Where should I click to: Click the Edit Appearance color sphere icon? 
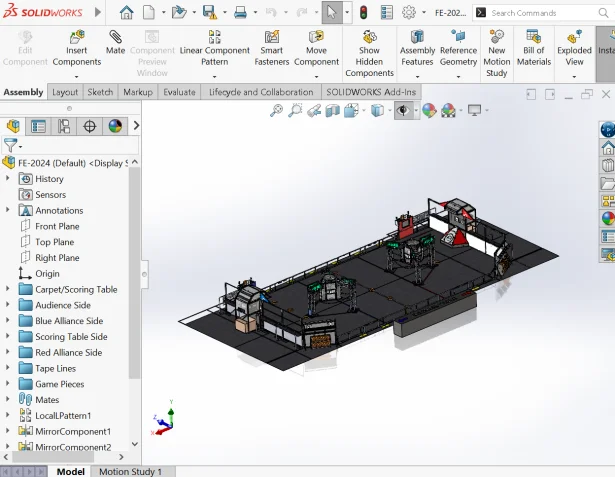point(429,111)
